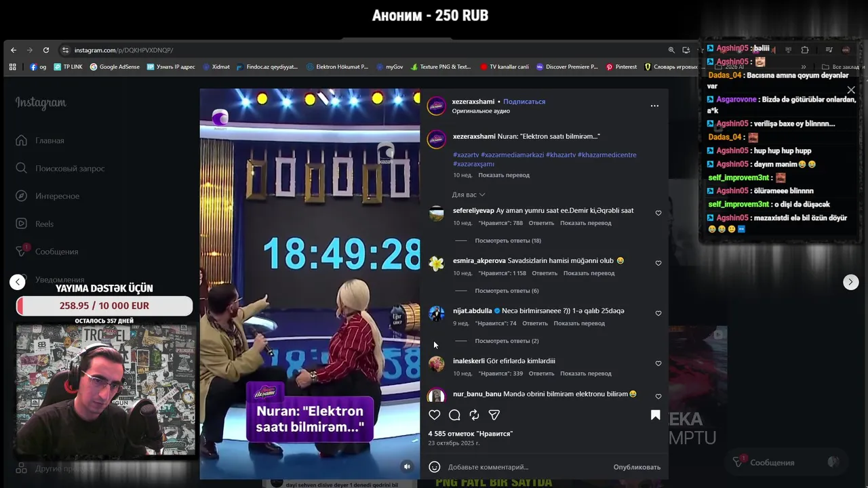This screenshot has width=868, height=488.
Task: Open the Pinterest bookmark
Action: pos(621,67)
